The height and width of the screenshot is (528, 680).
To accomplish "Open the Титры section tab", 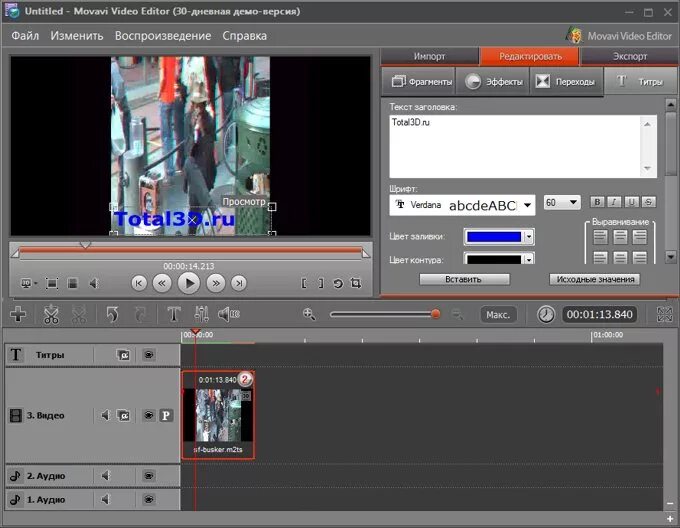I will click(641, 81).
